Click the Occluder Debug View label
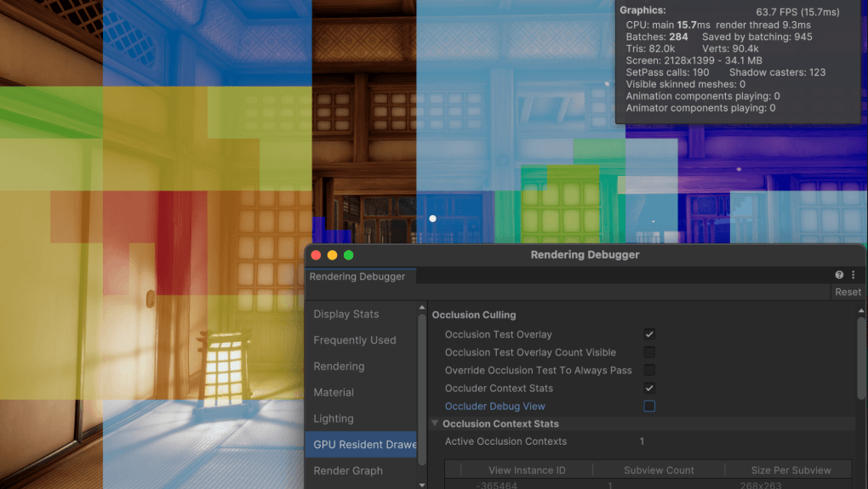The width and height of the screenshot is (868, 489). pyautogui.click(x=495, y=406)
